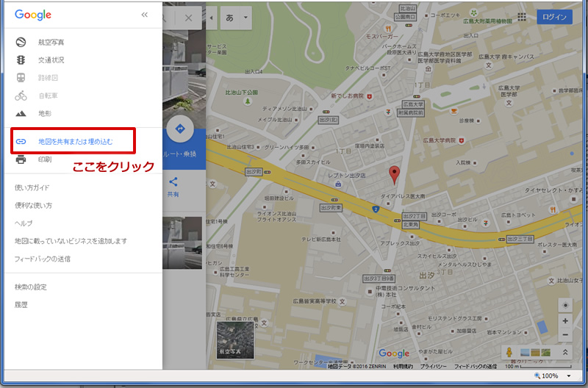This screenshot has height=388, width=588.
Task: Open the input method dropdown arrow next to あ
Action: coord(245,16)
